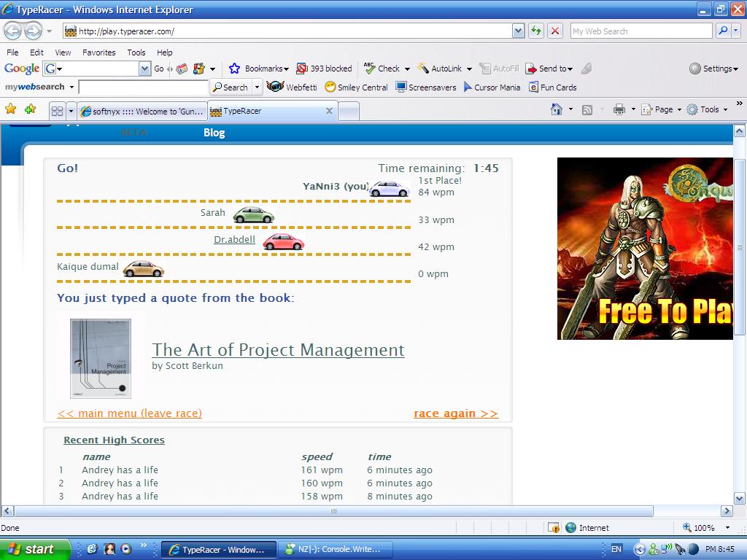The image size is (747, 560).
Task: Click the browser Back arrow button
Action: (x=13, y=31)
